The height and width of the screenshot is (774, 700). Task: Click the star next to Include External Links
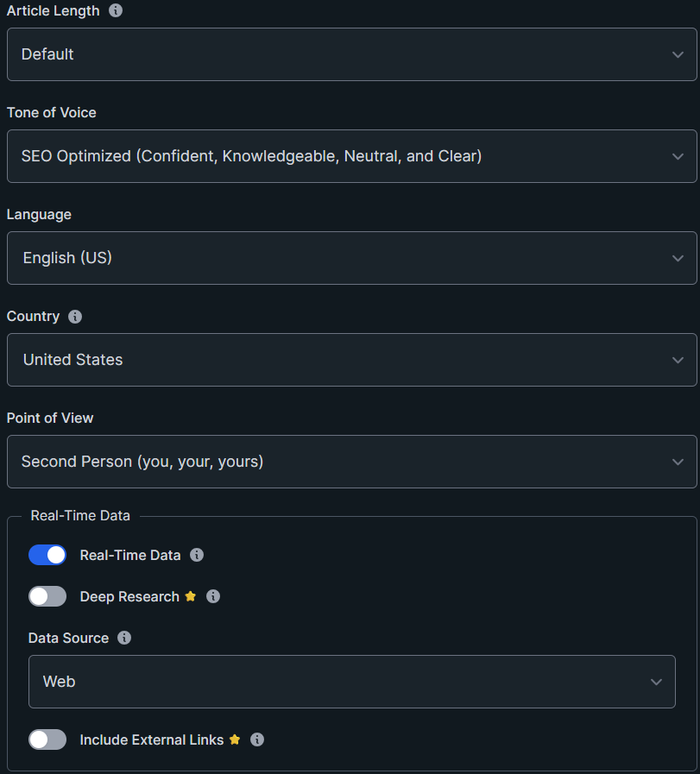click(235, 739)
